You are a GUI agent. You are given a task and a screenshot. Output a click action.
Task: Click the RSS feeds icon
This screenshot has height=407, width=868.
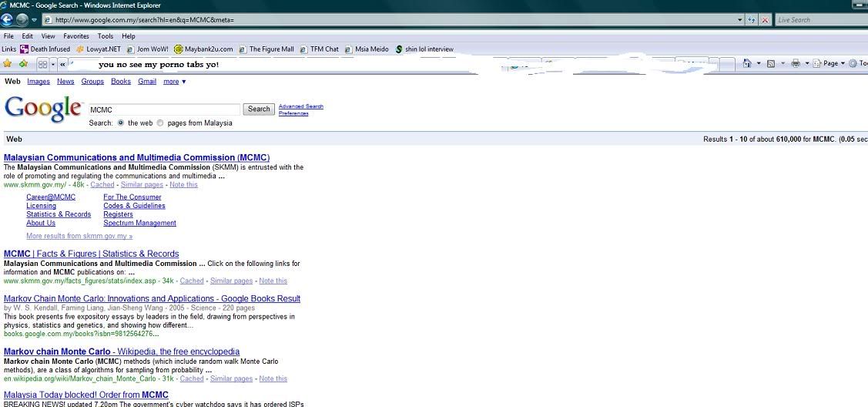click(x=771, y=64)
